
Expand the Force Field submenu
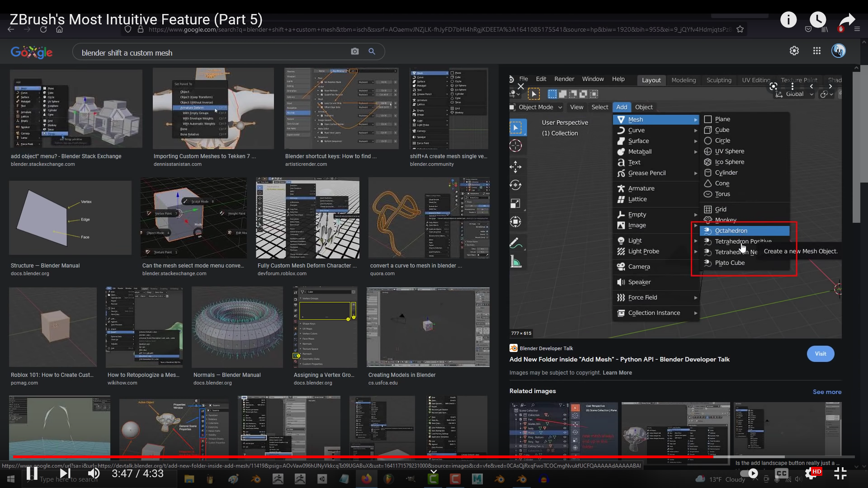tap(656, 297)
